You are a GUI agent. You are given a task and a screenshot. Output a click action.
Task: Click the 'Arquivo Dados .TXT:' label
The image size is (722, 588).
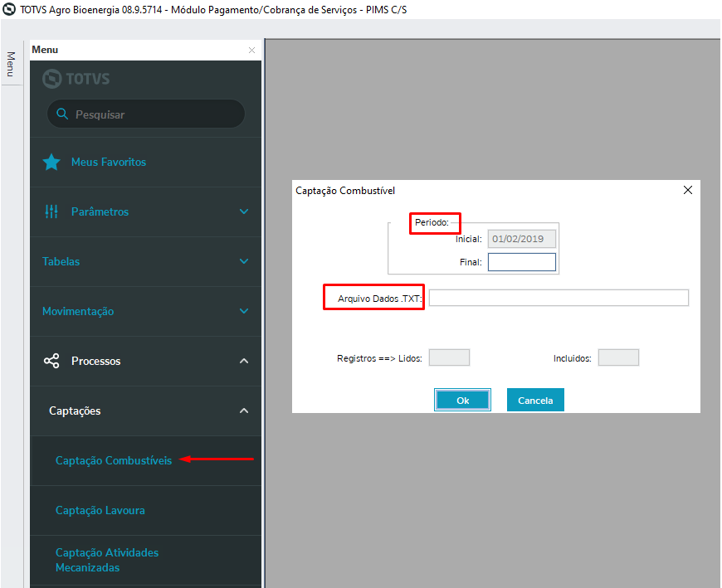click(379, 299)
